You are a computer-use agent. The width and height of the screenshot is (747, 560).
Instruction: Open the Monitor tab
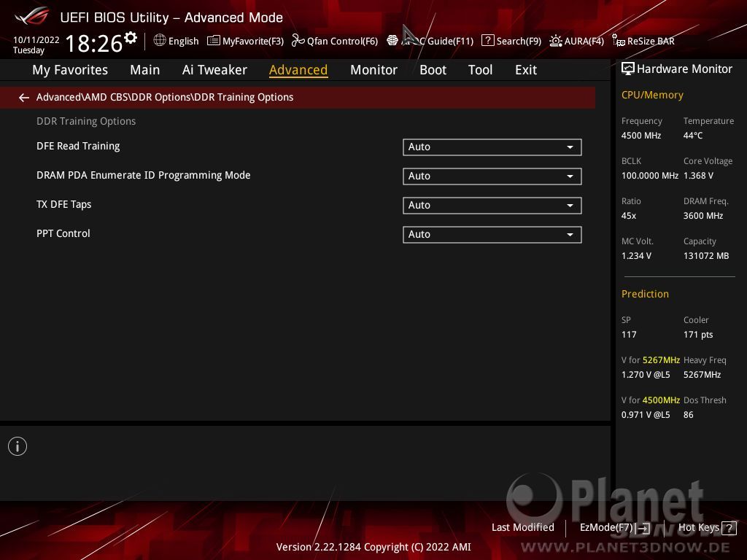373,70
